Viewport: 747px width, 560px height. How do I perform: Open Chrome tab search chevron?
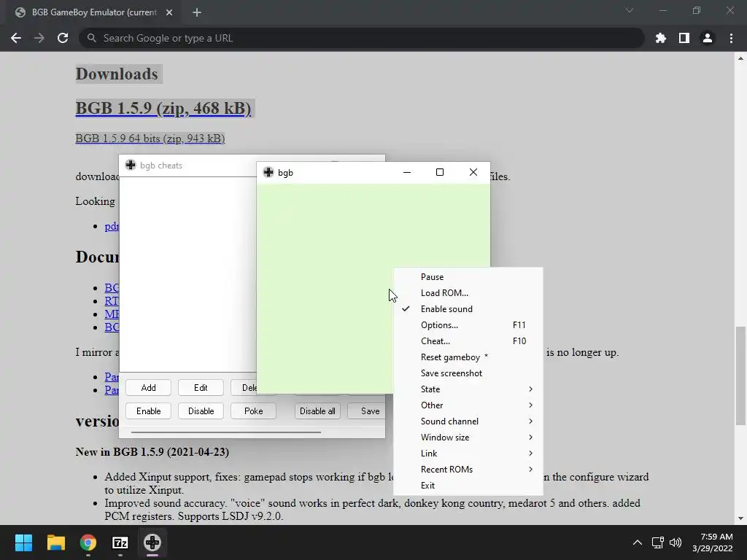coord(630,10)
